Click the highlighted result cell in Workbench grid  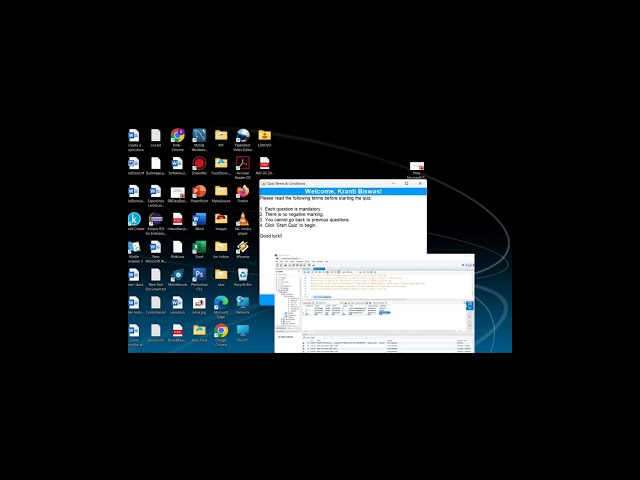tap(384, 313)
